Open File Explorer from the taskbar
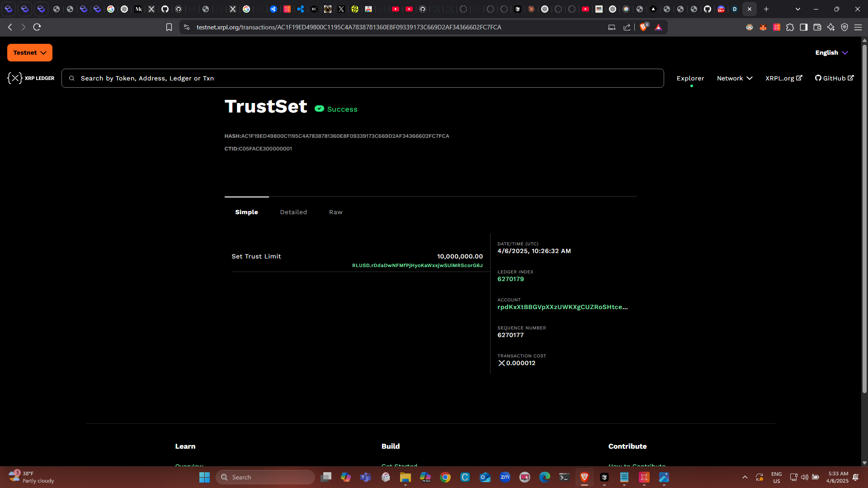 click(x=405, y=477)
